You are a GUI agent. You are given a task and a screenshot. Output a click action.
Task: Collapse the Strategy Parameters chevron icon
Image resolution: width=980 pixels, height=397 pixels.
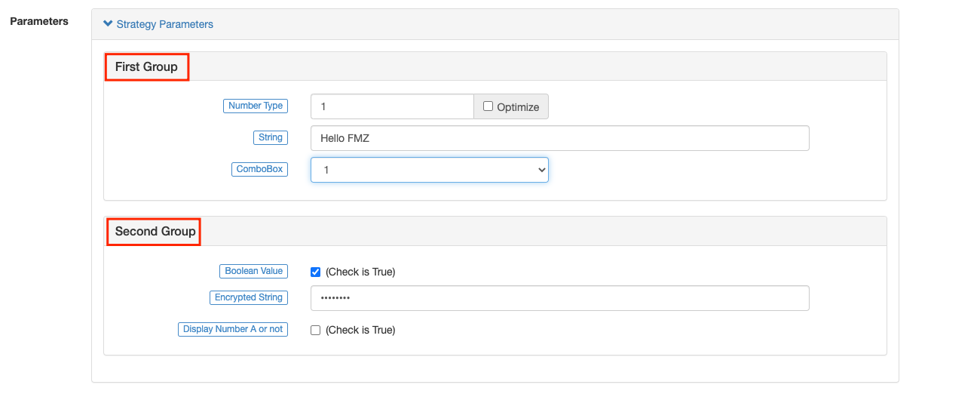click(x=108, y=24)
